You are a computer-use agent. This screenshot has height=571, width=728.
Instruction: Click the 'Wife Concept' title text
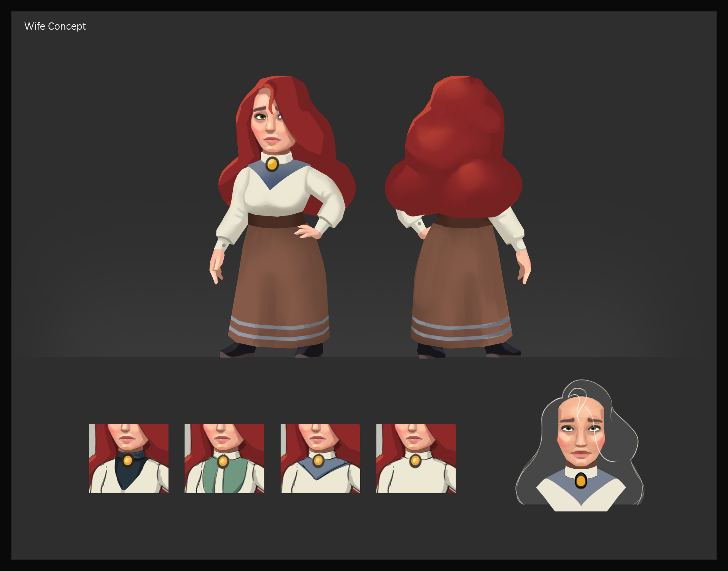coord(55,26)
